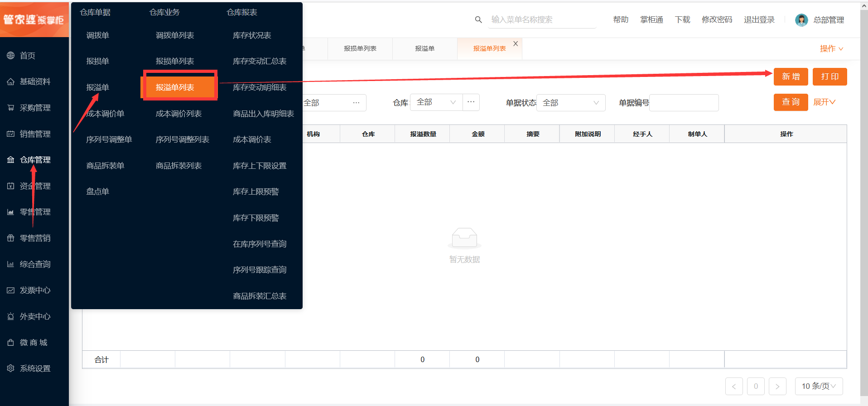The width and height of the screenshot is (868, 406).
Task: Click the 单据编号 input field
Action: click(684, 103)
